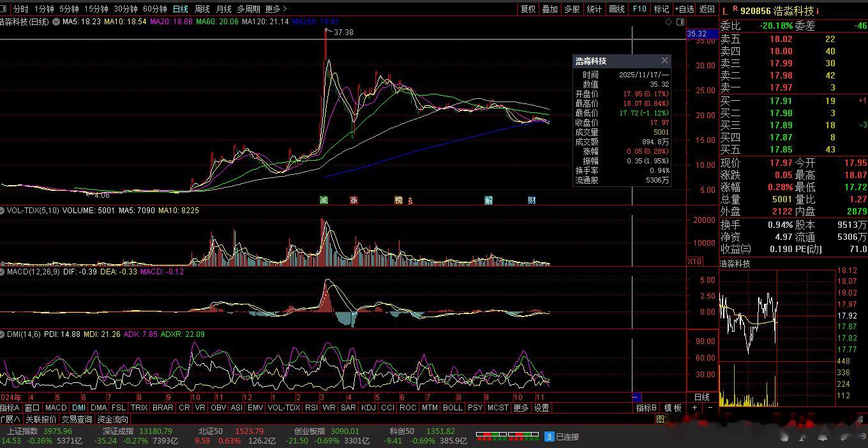Viewport: 868px width, 448px height.
Task: Click the 'L' marker before the stock code
Action: tap(724, 11)
